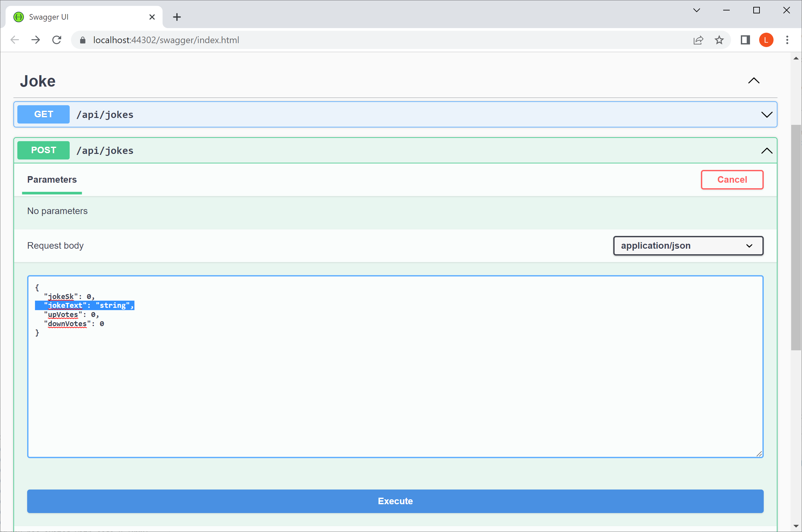The image size is (802, 532).
Task: Bookmark page with the star icon
Action: 719,40
